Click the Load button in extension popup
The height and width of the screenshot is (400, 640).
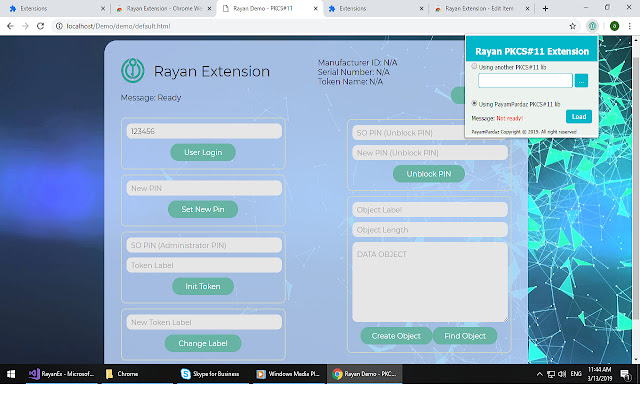click(579, 117)
